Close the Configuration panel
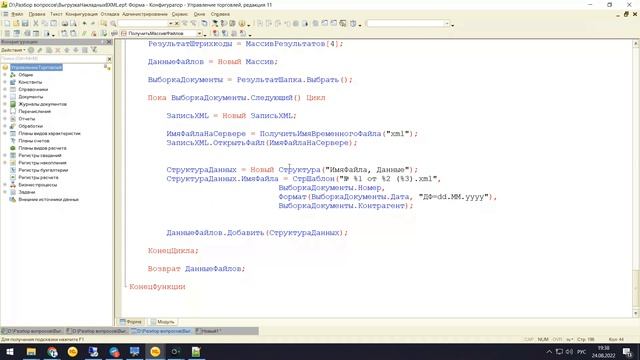The width and height of the screenshot is (640, 360). pyautogui.click(x=109, y=42)
